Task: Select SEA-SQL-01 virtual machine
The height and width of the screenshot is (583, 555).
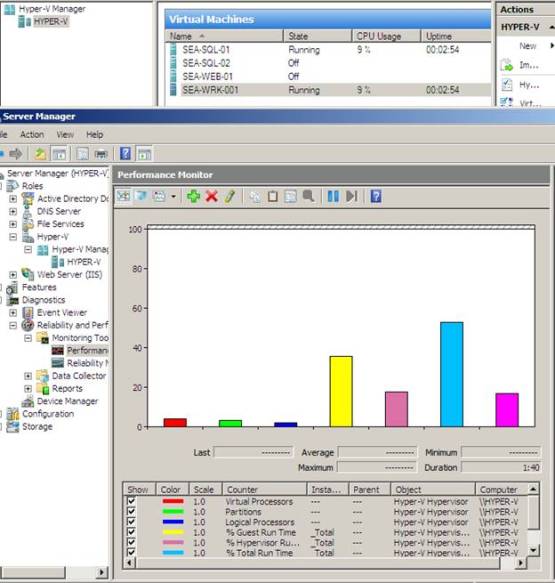Action: point(206,49)
